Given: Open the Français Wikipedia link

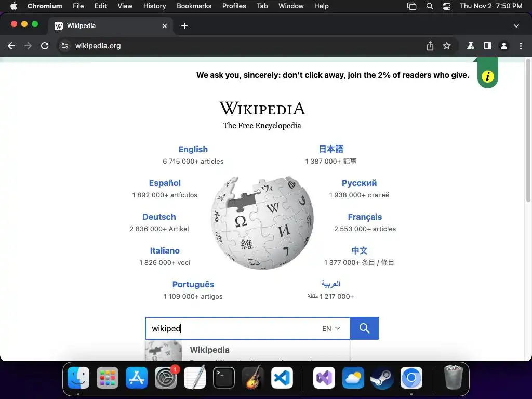Looking at the screenshot, I should coord(365,217).
